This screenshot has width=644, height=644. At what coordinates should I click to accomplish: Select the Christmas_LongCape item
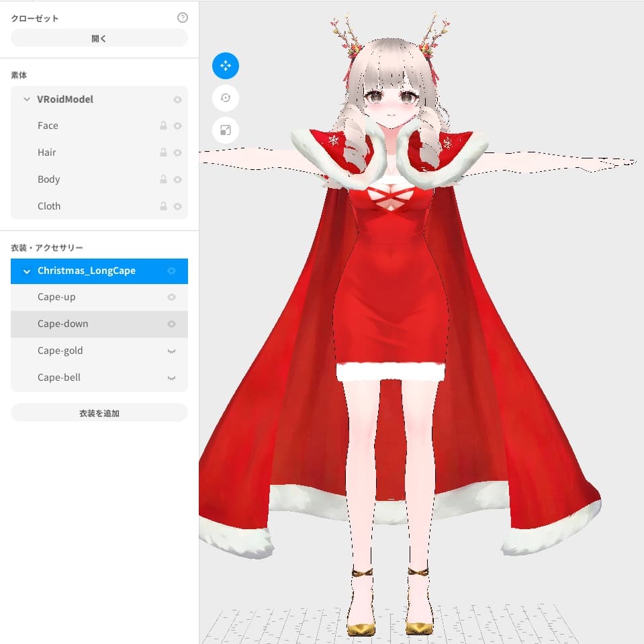(x=99, y=271)
